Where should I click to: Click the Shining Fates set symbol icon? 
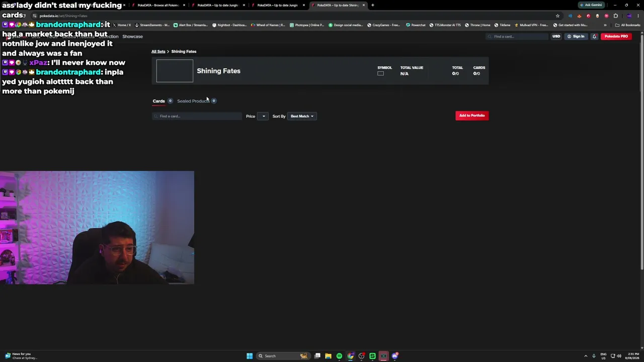(380, 73)
